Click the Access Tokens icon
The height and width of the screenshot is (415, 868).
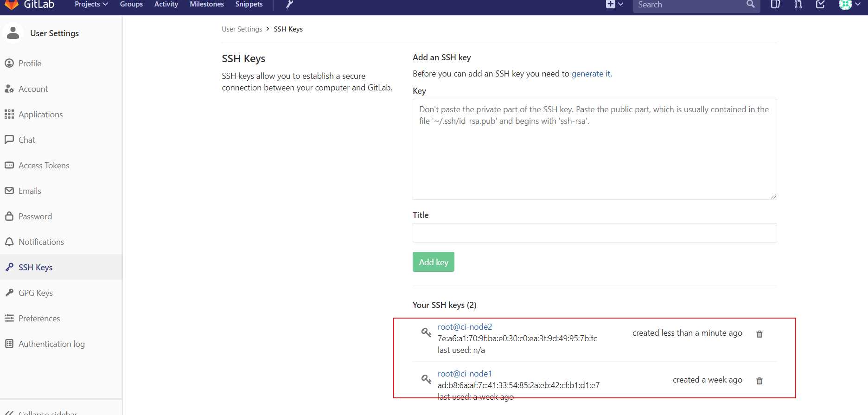pyautogui.click(x=9, y=165)
